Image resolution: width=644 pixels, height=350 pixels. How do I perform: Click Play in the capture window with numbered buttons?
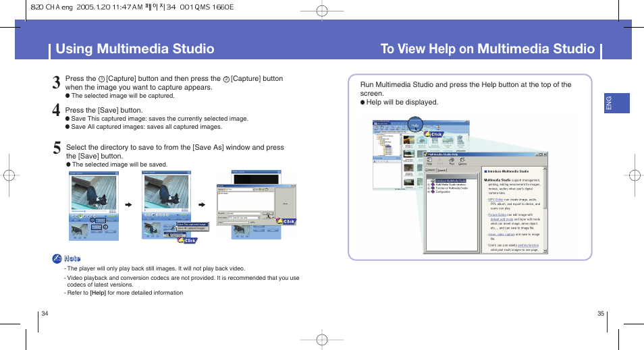point(80,216)
